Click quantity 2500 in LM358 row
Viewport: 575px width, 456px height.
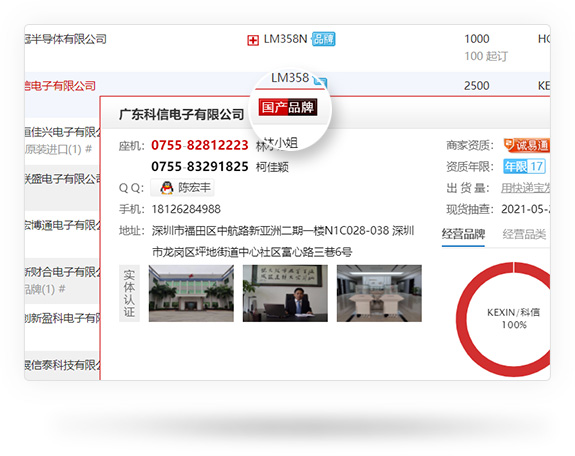[477, 86]
